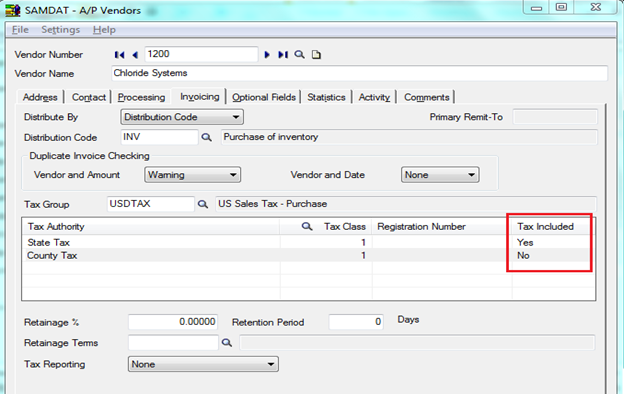The width and height of the screenshot is (624, 394).
Task: Click the Distribution Code INV field
Action: (x=159, y=137)
